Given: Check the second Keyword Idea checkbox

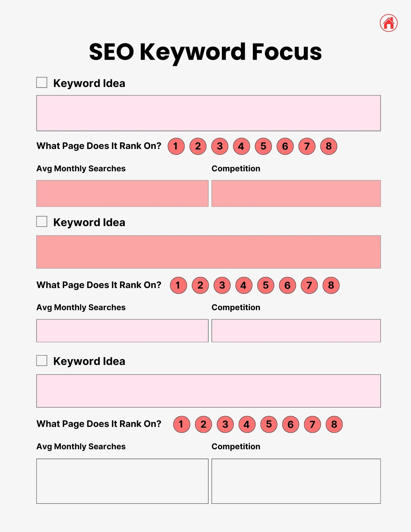Looking at the screenshot, I should click(42, 222).
